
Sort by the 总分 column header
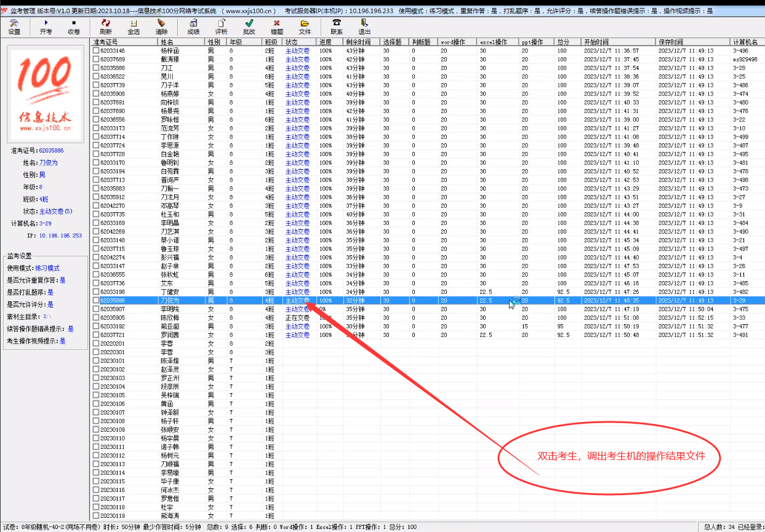pos(568,42)
